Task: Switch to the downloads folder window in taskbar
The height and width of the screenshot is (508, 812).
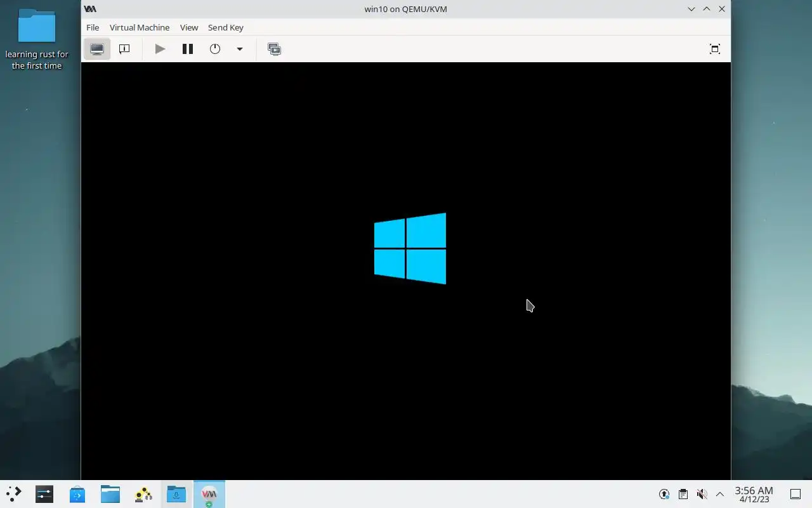Action: (176, 494)
